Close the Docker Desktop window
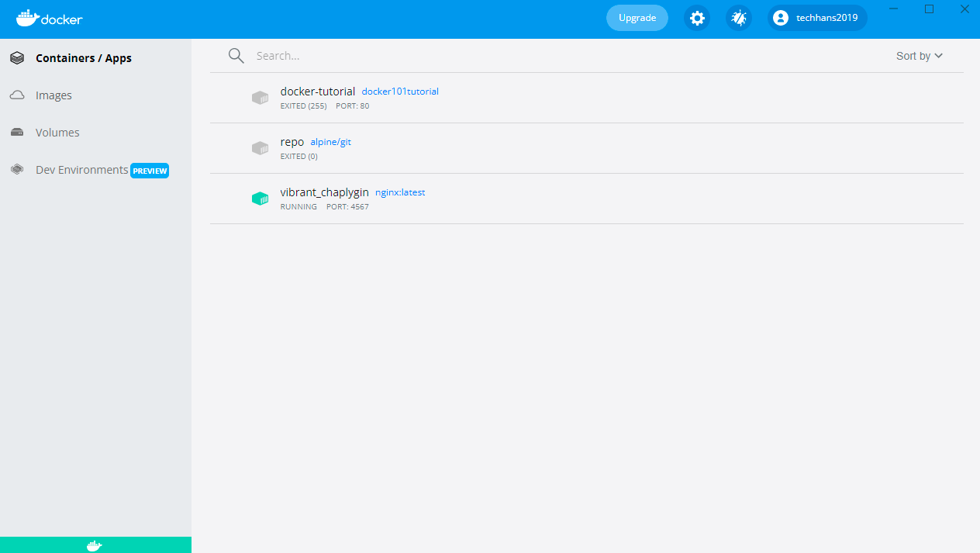This screenshot has width=980, height=553. 964,9
